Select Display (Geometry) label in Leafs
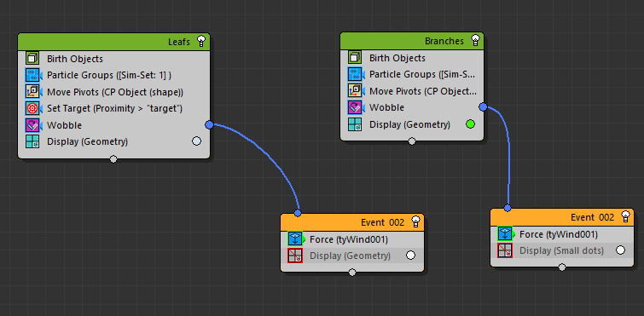The image size is (644, 316). point(88,141)
